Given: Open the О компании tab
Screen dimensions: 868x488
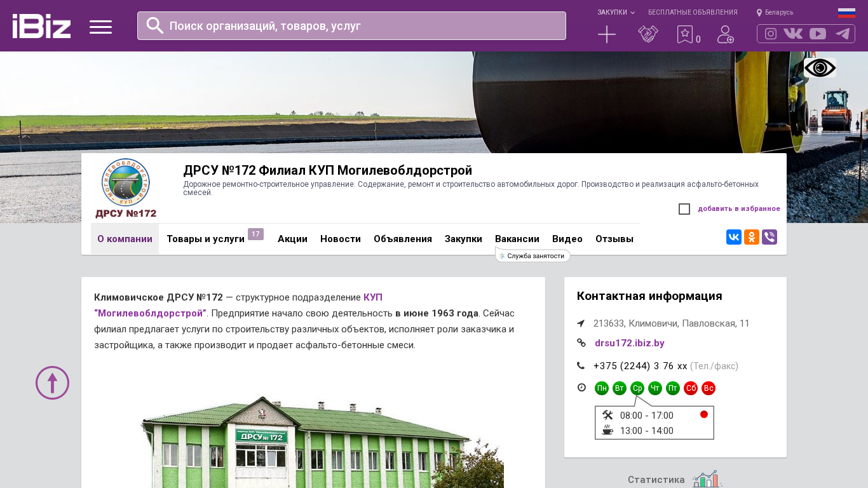Looking at the screenshot, I should click(125, 239).
